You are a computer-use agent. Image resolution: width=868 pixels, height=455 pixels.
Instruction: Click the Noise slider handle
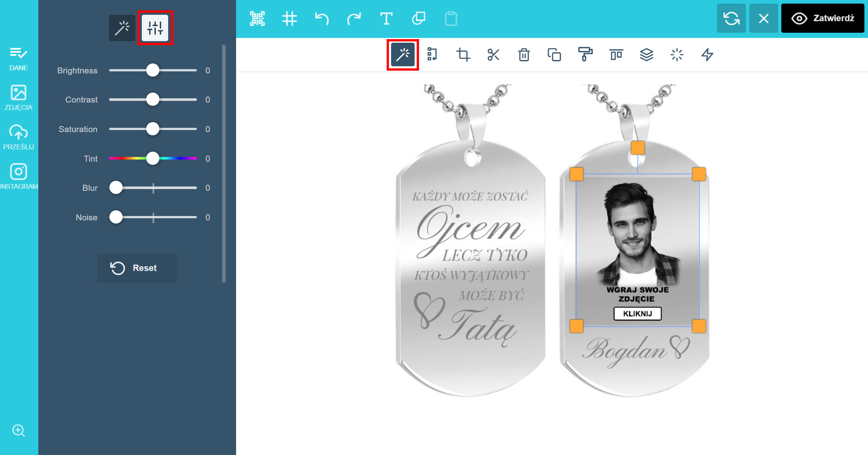(x=116, y=217)
